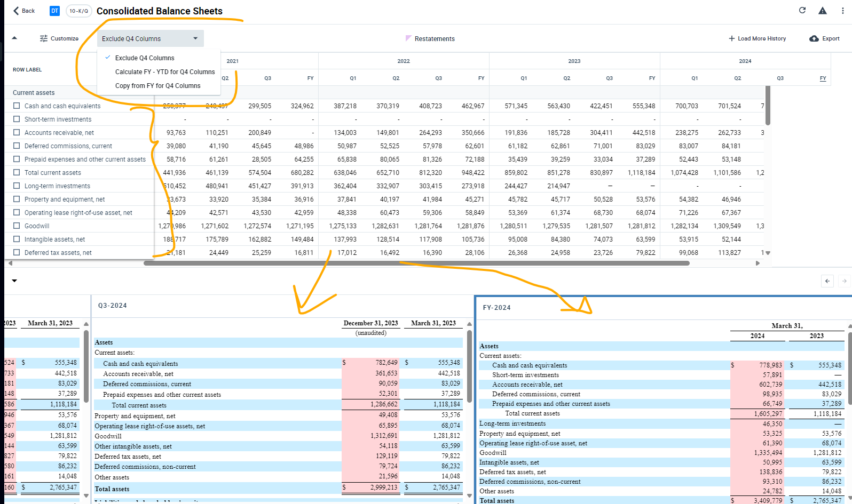Go Back to previous page
The image size is (852, 504).
click(x=24, y=11)
